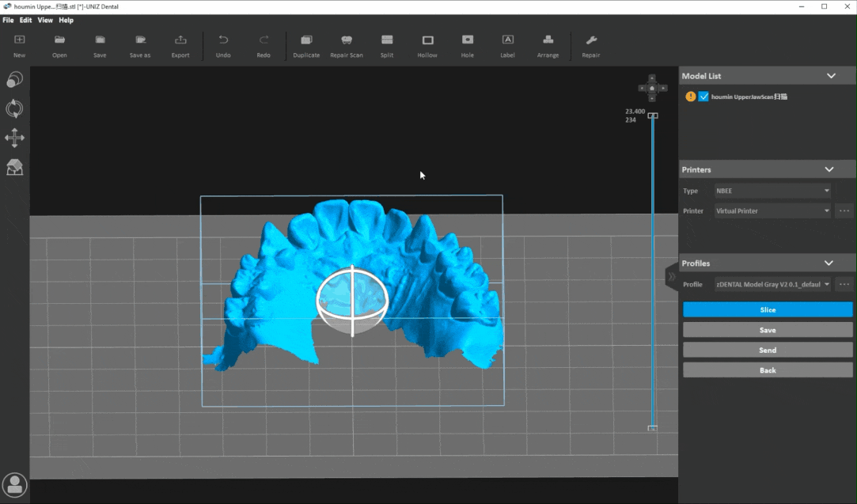Click the Repair Scan toolbar icon
The height and width of the screenshot is (504, 857).
[x=346, y=40]
